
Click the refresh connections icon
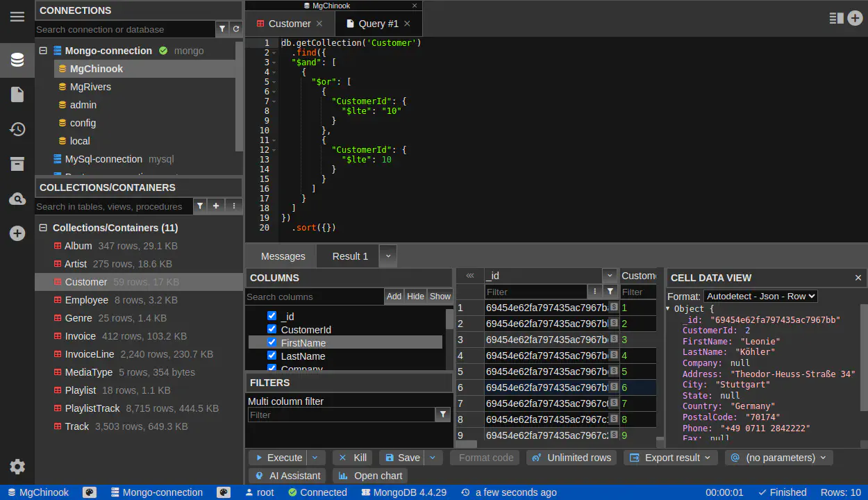tap(236, 29)
